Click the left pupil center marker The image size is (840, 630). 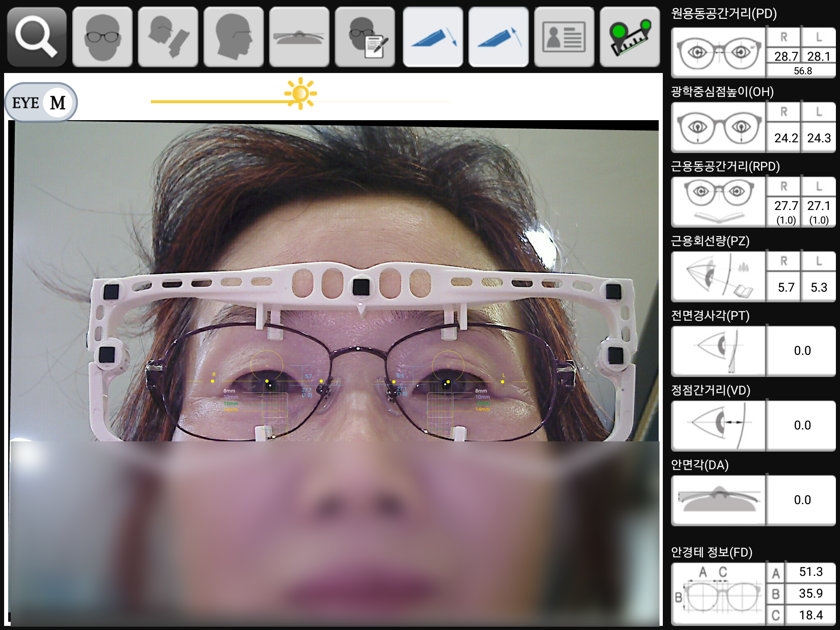(x=448, y=381)
